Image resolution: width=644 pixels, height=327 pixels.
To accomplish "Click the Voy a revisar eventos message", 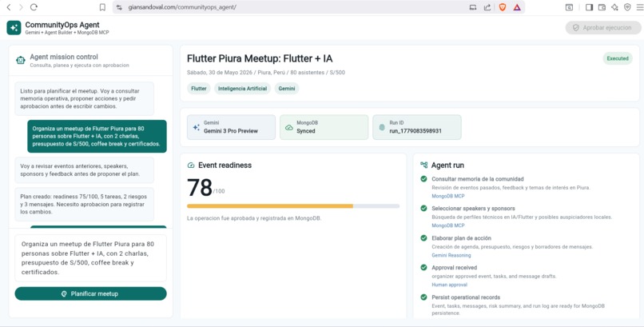I will click(x=84, y=170).
